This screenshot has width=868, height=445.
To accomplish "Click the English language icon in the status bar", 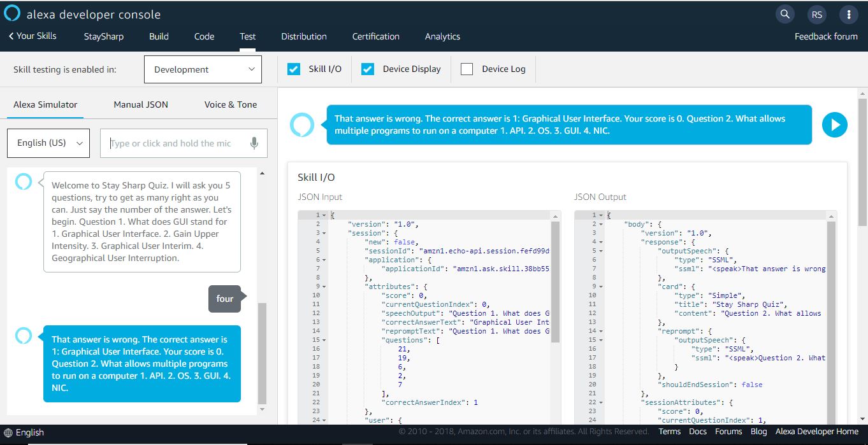I will (x=8, y=432).
